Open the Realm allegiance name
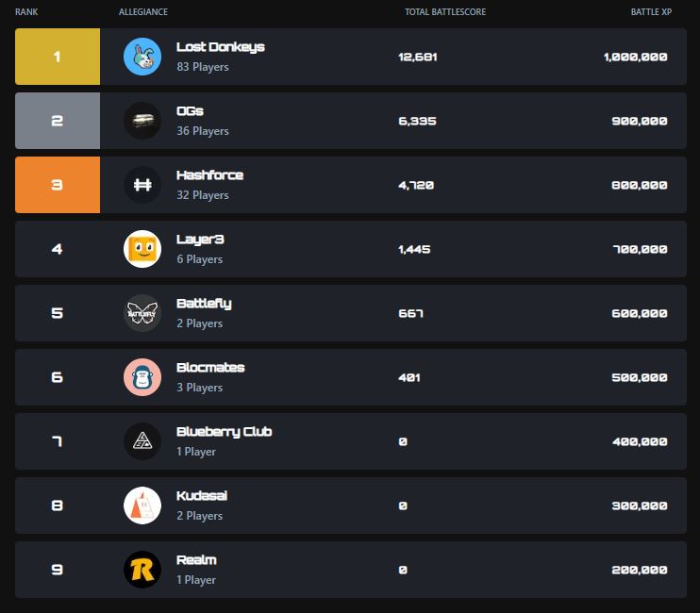 coord(196,560)
